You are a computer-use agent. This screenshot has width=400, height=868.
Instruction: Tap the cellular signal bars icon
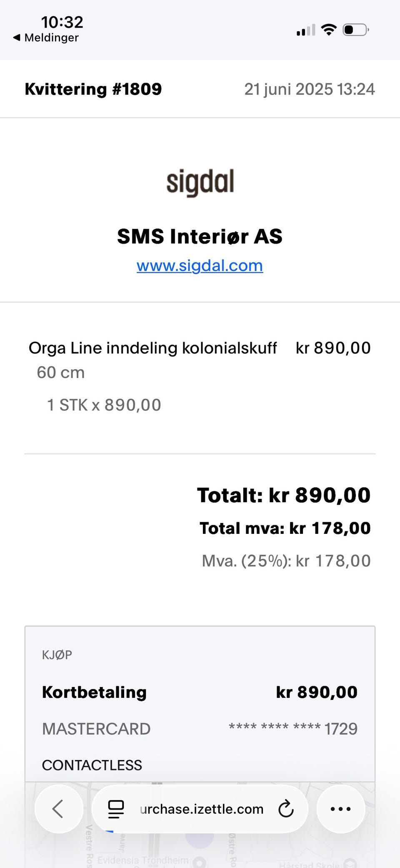click(x=306, y=30)
